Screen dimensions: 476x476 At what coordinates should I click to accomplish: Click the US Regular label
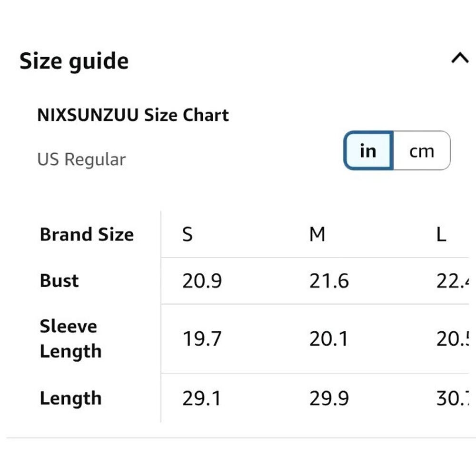tap(81, 159)
